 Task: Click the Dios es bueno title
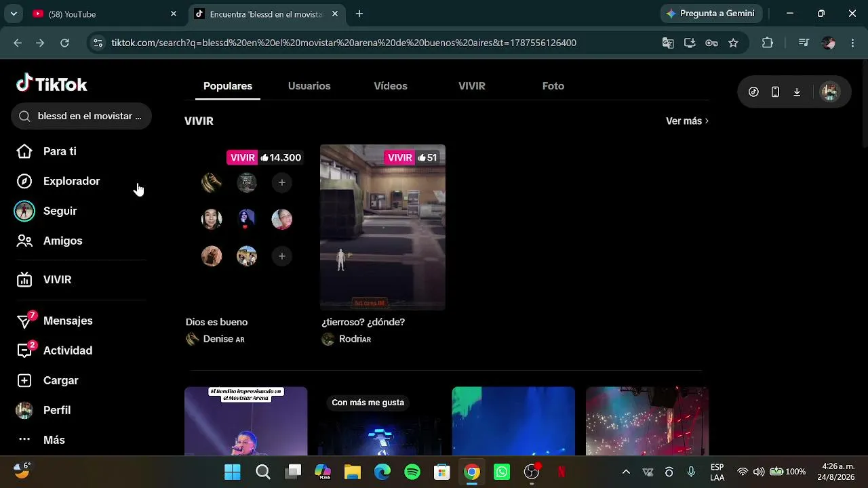point(216,322)
